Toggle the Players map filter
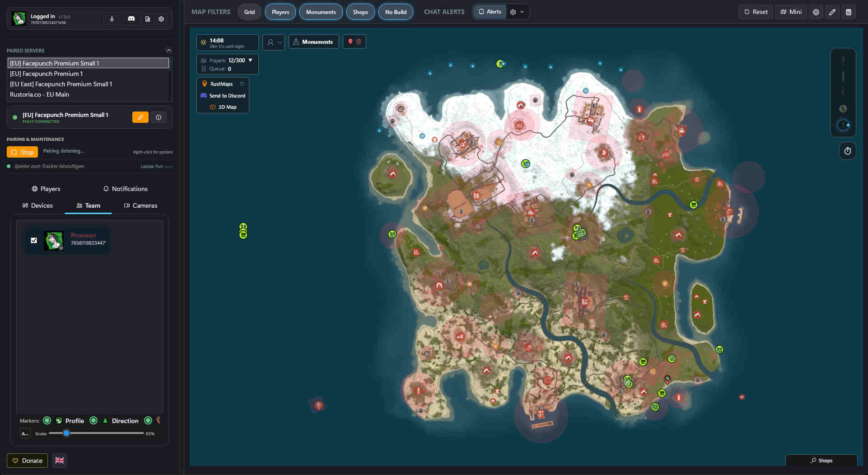The image size is (868, 475). tap(280, 12)
